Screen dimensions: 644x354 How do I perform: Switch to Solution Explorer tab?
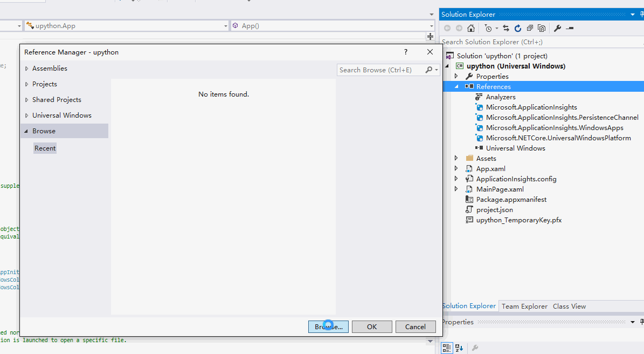point(469,306)
